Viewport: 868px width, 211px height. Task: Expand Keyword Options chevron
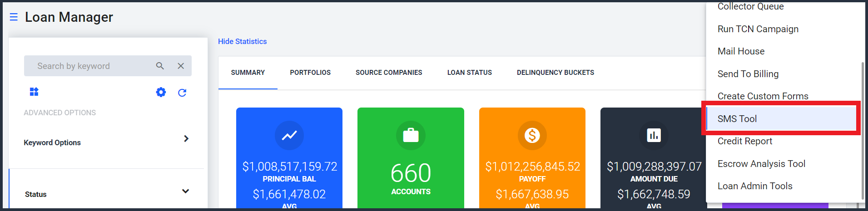pos(186,138)
